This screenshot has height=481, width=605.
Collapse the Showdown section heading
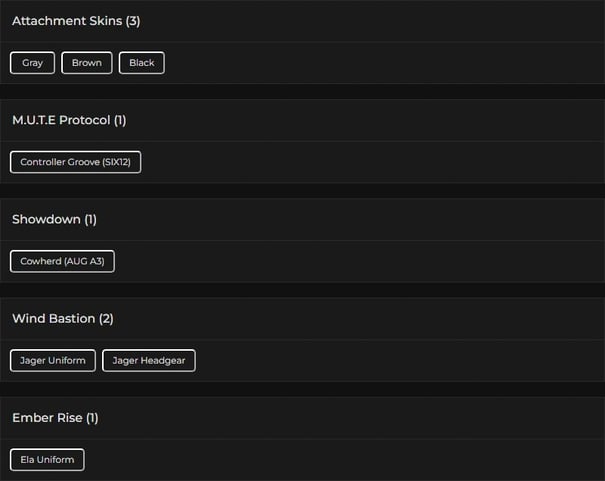[46, 219]
